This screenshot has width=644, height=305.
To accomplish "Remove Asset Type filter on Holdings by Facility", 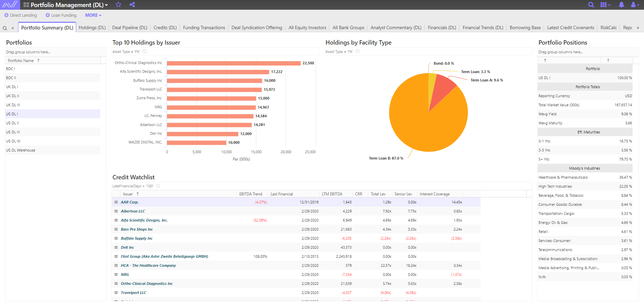I will pyautogui.click(x=358, y=51).
